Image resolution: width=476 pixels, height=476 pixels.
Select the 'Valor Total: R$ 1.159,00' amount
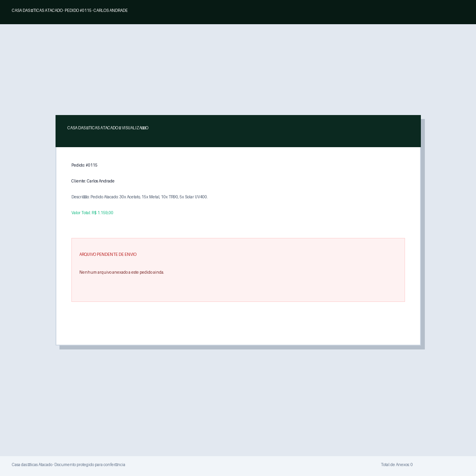[92, 213]
